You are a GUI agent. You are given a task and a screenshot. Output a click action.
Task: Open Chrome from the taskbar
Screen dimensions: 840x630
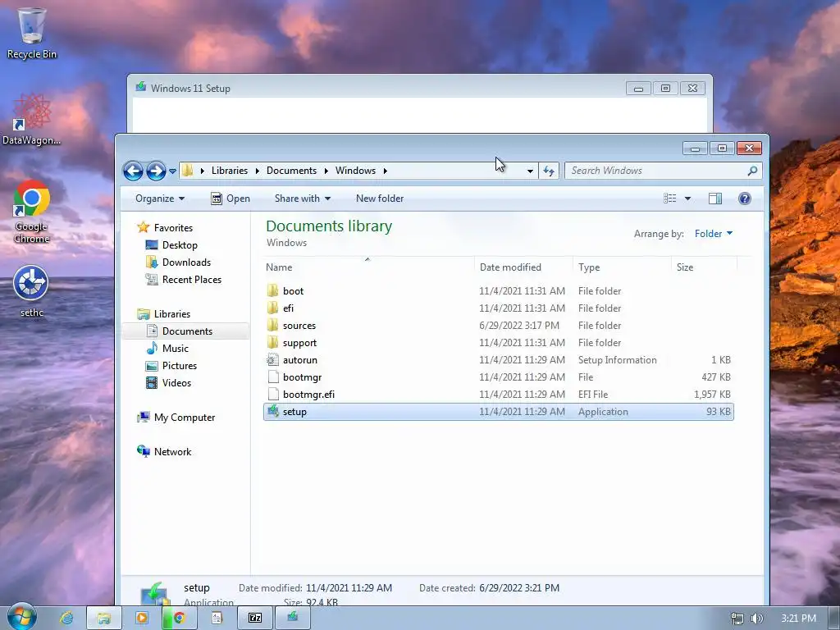tap(179, 618)
